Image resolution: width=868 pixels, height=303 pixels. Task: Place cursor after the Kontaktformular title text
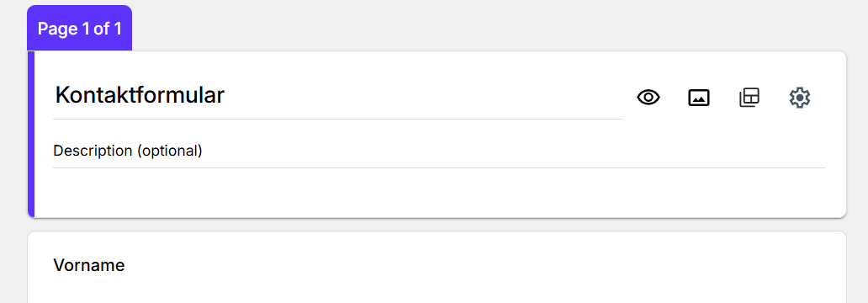226,95
